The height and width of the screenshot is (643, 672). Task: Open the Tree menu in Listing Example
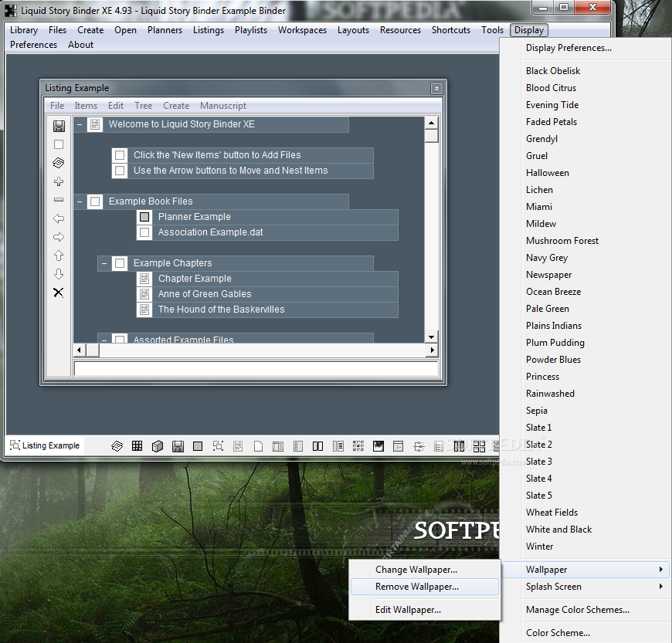[143, 106]
